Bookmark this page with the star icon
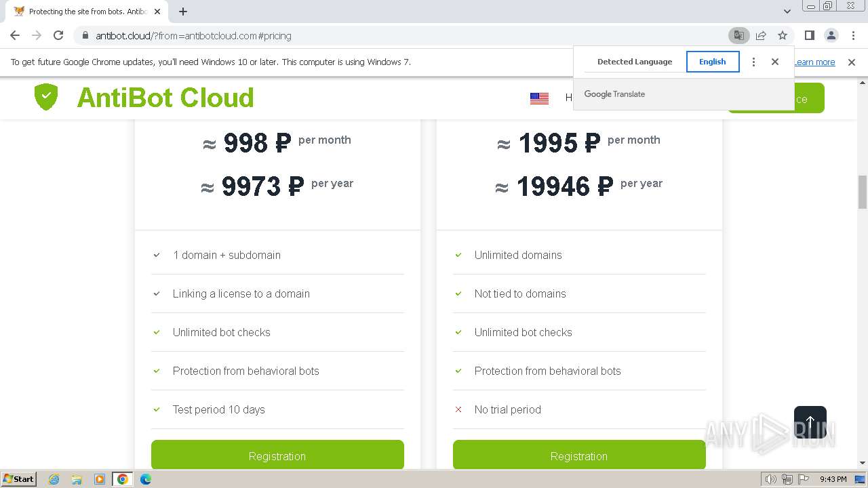The width and height of the screenshot is (868, 488). (783, 36)
